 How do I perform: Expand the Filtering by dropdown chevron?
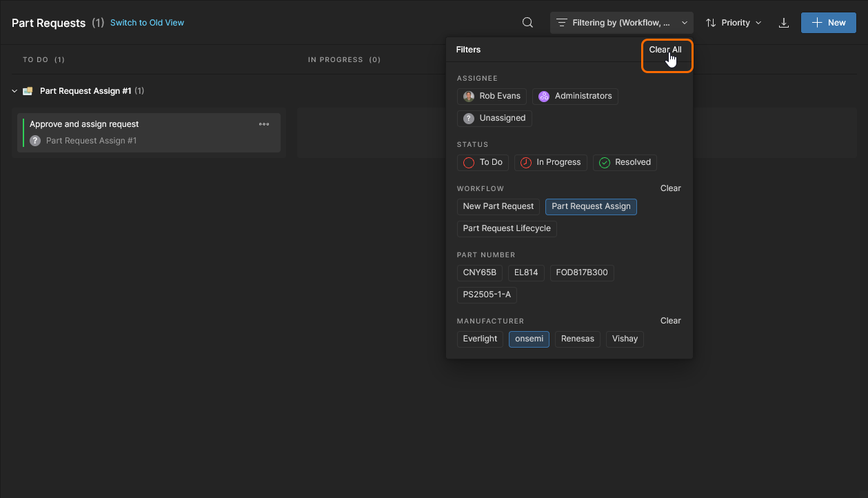[x=685, y=23]
